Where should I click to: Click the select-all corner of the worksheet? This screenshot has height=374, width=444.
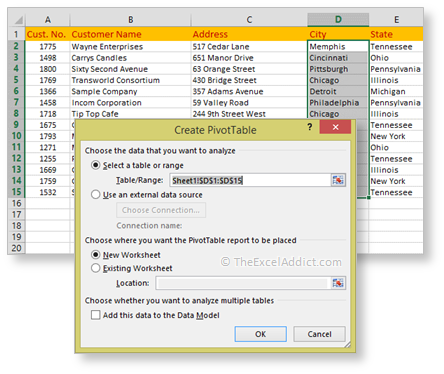(17, 20)
